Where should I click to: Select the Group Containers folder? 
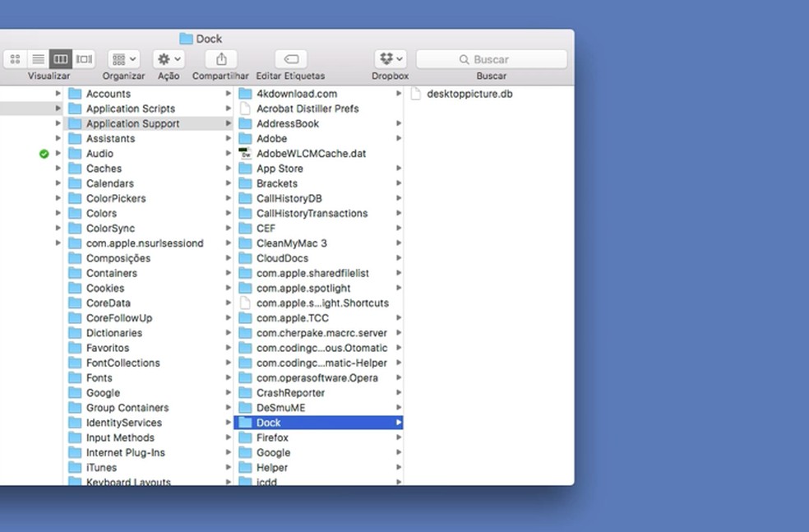tap(150, 408)
